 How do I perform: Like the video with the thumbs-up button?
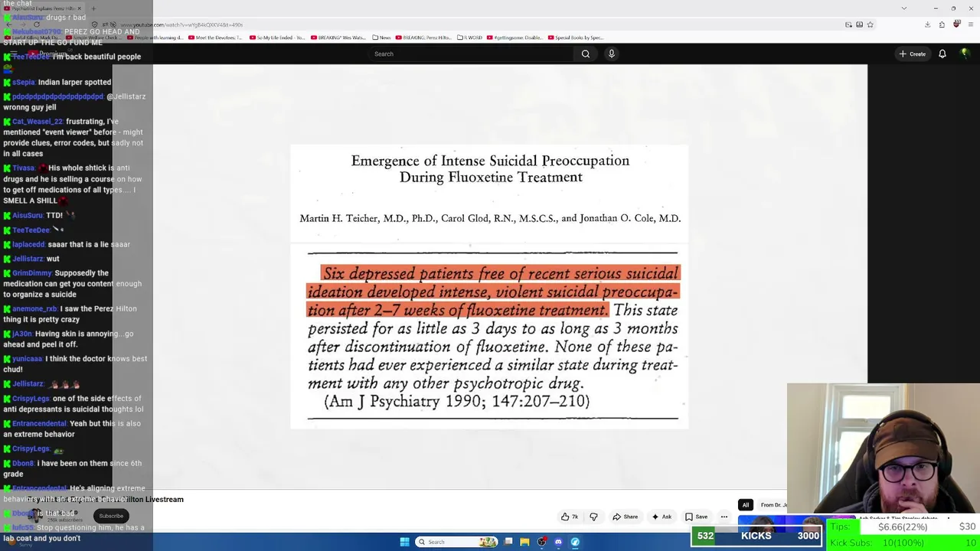[570, 517]
